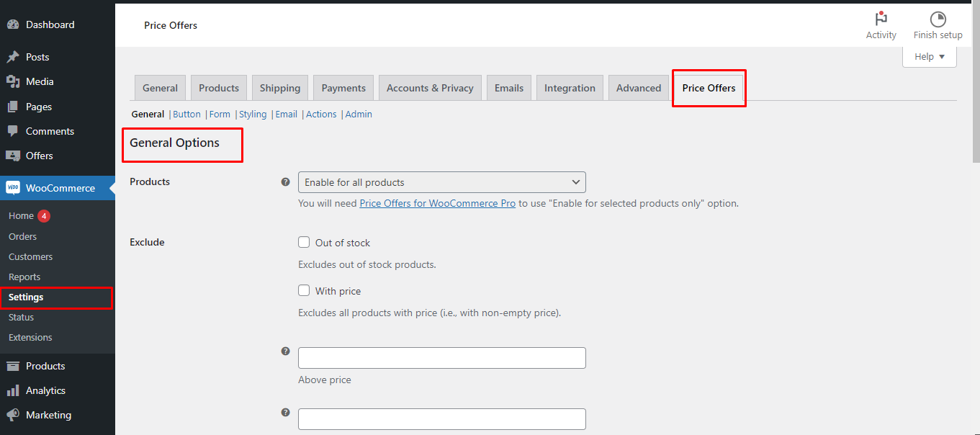Switch to the Accounts & Privacy tab

[430, 88]
